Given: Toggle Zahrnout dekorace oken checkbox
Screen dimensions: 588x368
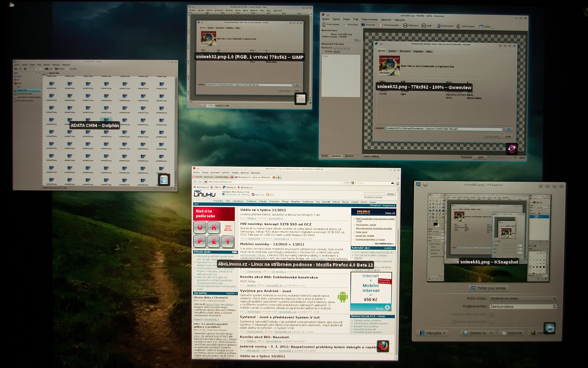Looking at the screenshot, I should click(x=492, y=314).
